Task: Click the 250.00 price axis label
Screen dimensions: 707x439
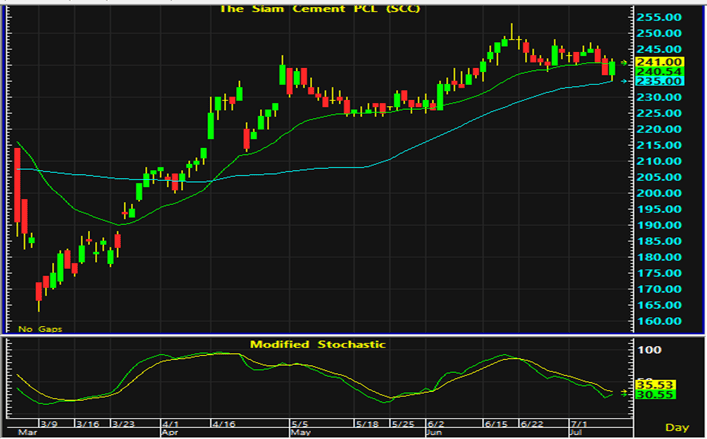Action: pos(659,33)
